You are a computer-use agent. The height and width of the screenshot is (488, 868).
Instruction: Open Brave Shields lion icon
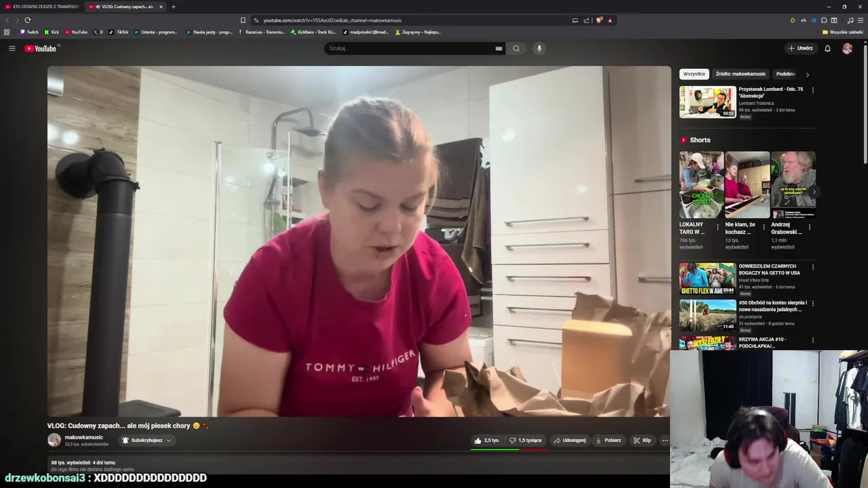tap(599, 20)
